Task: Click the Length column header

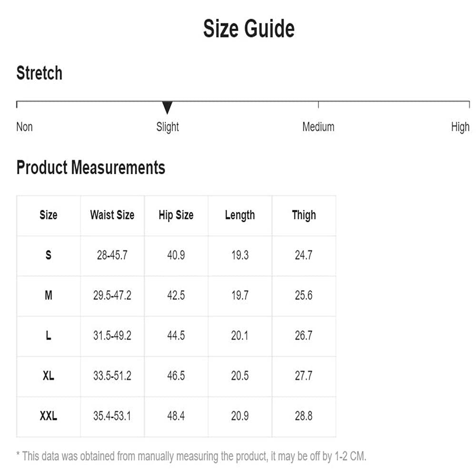Action: pos(240,215)
